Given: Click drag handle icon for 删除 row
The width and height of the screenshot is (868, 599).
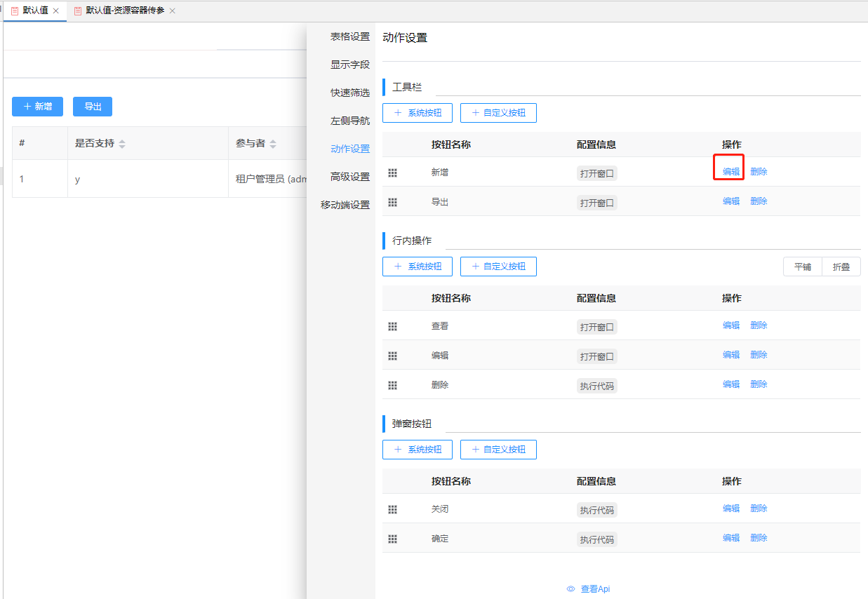Looking at the screenshot, I should click(x=393, y=385).
